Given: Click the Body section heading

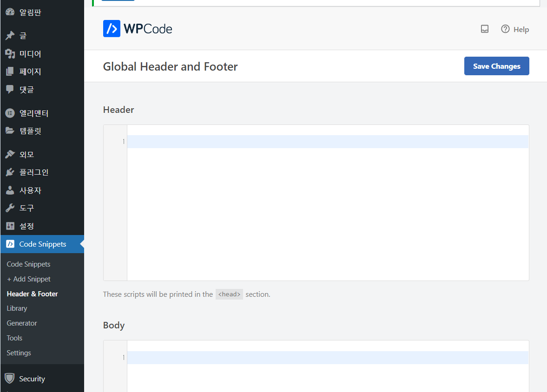Looking at the screenshot, I should (114, 325).
